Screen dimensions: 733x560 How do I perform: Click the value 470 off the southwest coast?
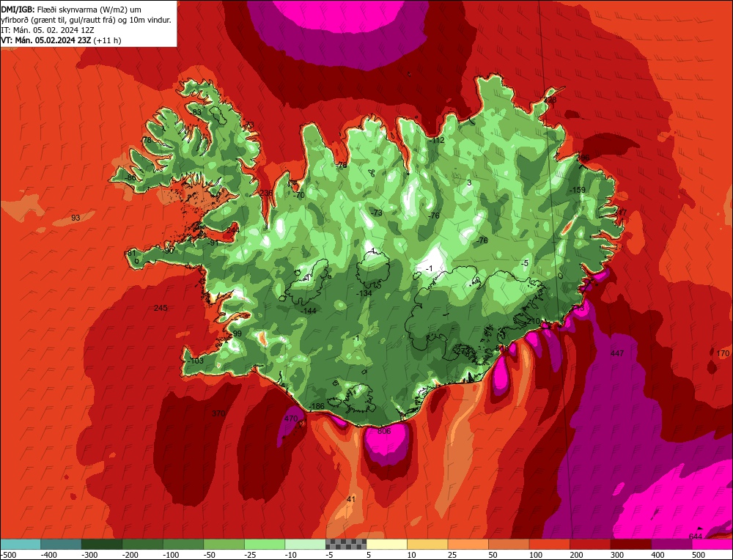click(x=291, y=419)
